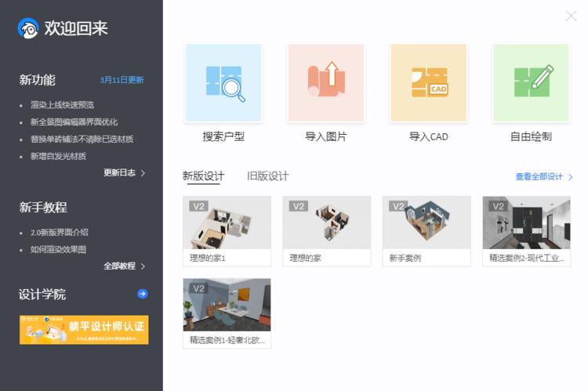Switch to the 旧版设计 tab
Screen dimensions: 588x391
coord(267,176)
